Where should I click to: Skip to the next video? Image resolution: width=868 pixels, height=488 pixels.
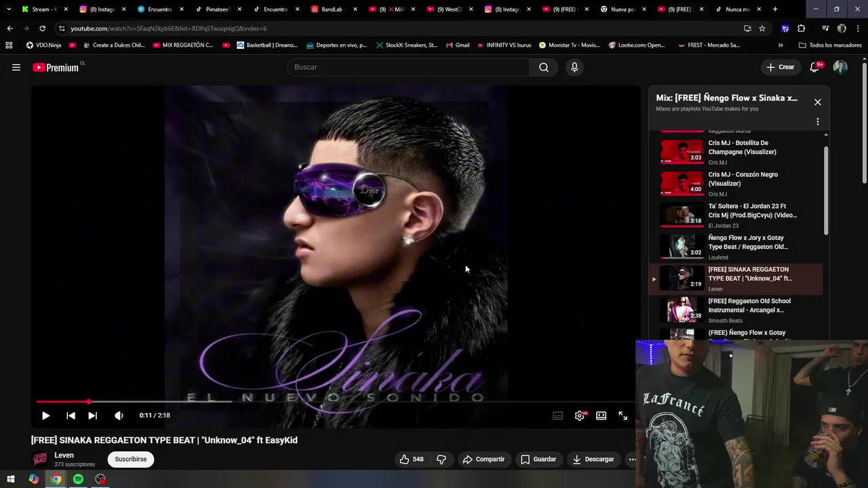[x=93, y=415]
